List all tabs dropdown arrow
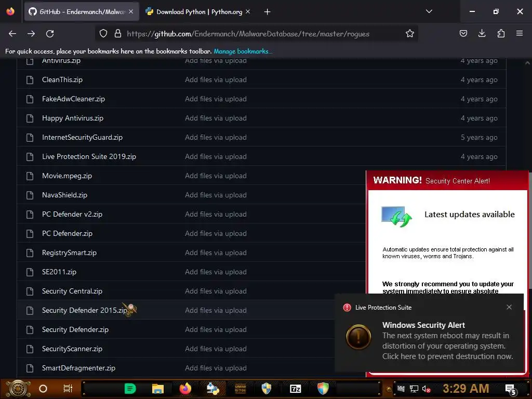Screen dimensions: 532x399 [429, 11]
